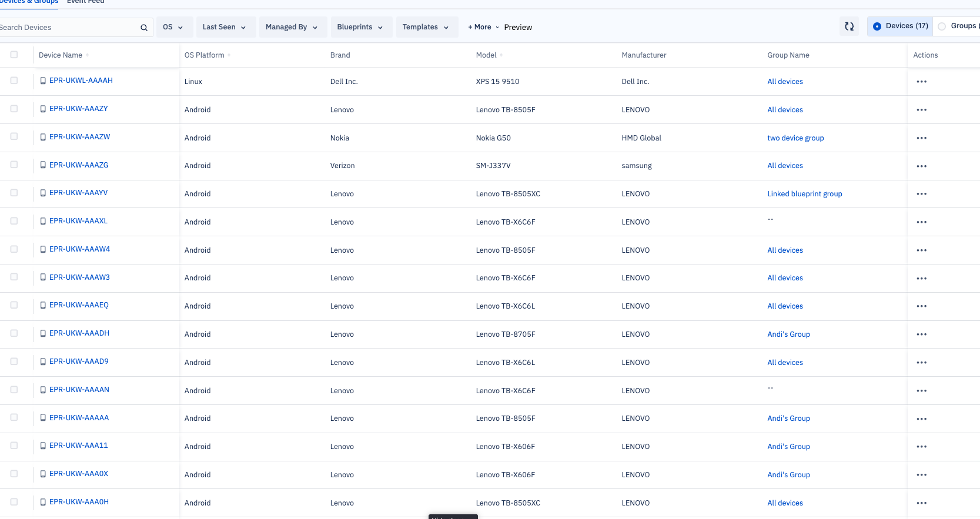Open actions menu for EPR-UKW-AAAAN
Screen dimensions: 980x519
click(921, 391)
